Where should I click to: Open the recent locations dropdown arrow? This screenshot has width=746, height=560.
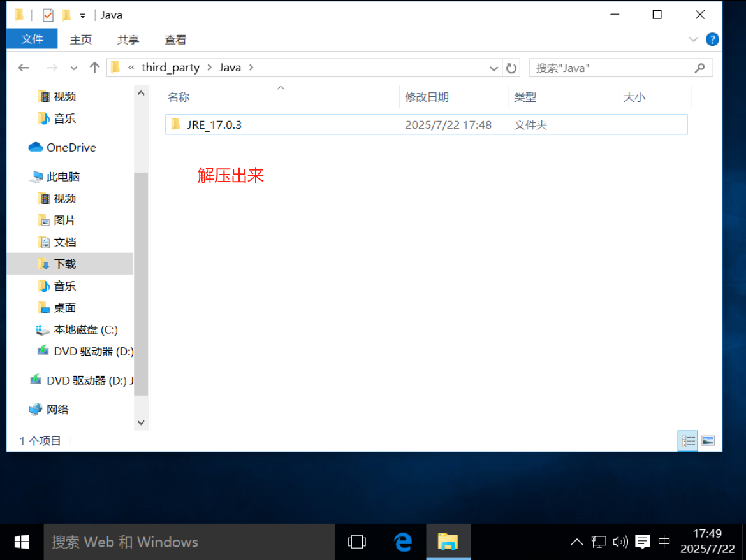74,68
